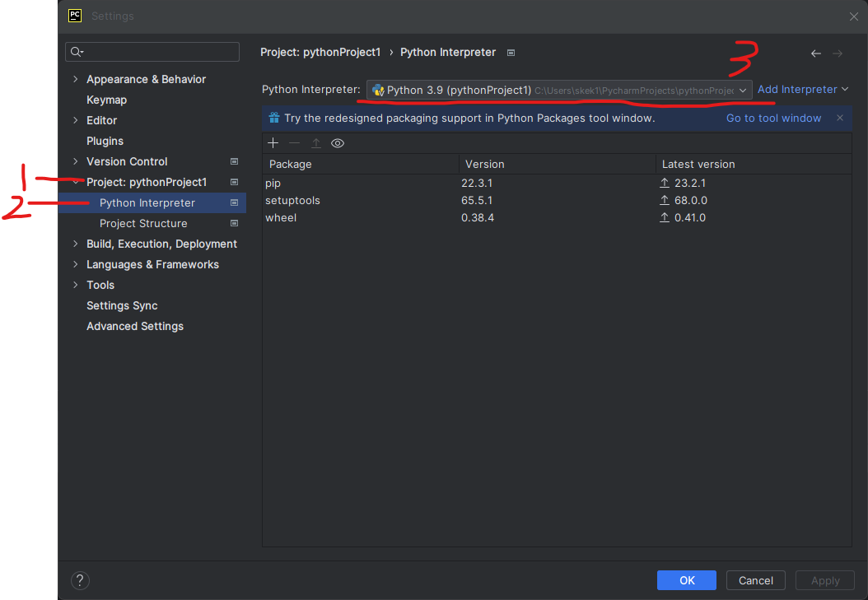Select Project Structure in settings tree

coord(143,223)
